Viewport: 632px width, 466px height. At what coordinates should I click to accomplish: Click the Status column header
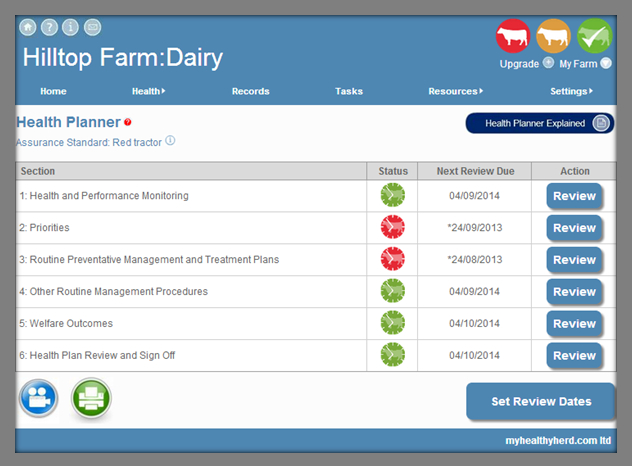pos(393,171)
